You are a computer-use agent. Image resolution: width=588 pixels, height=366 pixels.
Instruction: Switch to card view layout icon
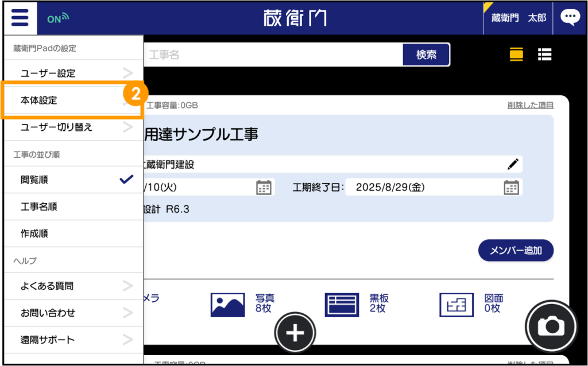(516, 54)
